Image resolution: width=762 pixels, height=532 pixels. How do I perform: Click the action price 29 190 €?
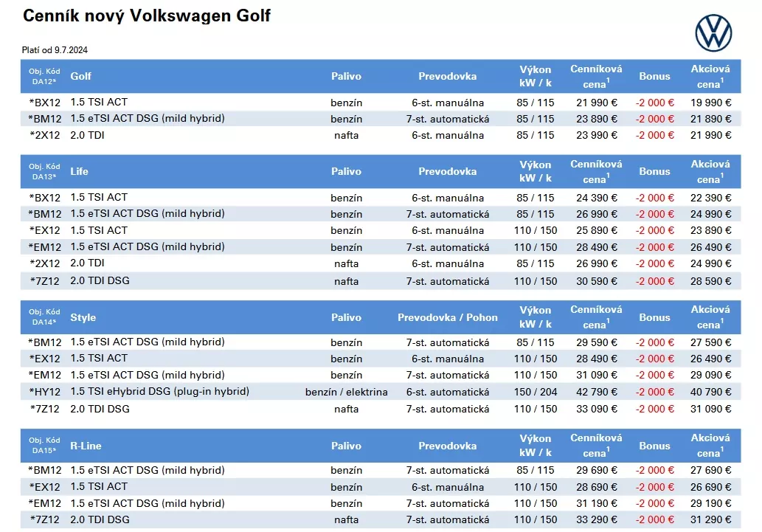tap(710, 503)
